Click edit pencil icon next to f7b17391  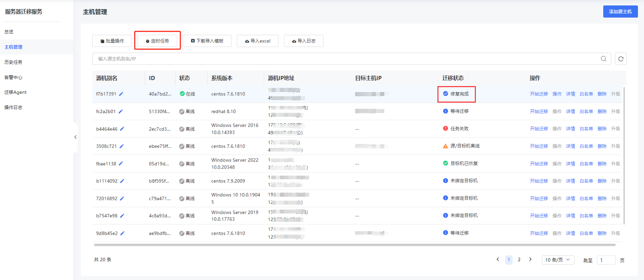121,94
